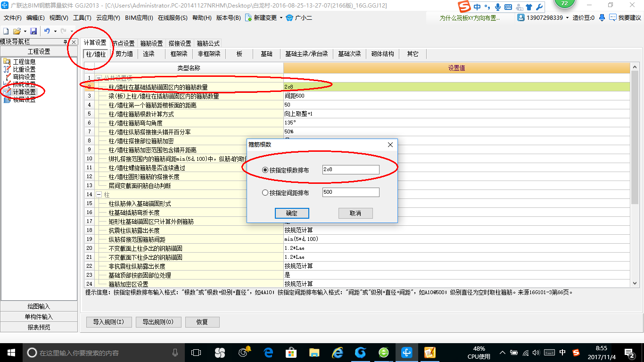
Task: Open File Explorer from the taskbar
Action: pyautogui.click(x=314, y=352)
